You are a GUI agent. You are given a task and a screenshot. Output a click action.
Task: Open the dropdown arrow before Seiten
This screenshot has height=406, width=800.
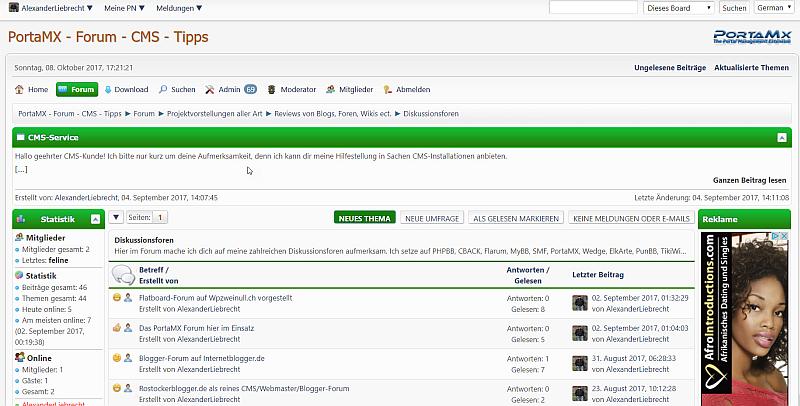tap(116, 217)
